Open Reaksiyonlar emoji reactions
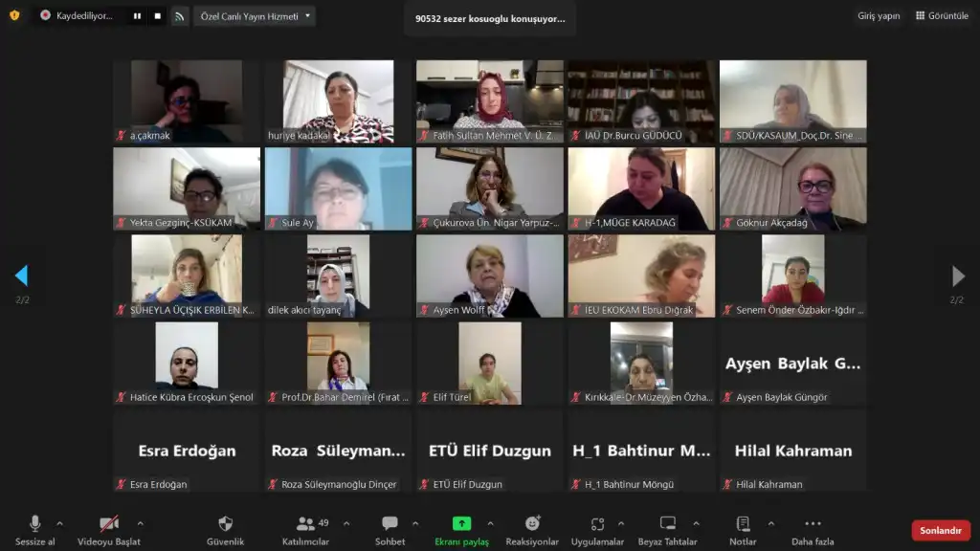980x551 pixels. point(532,524)
